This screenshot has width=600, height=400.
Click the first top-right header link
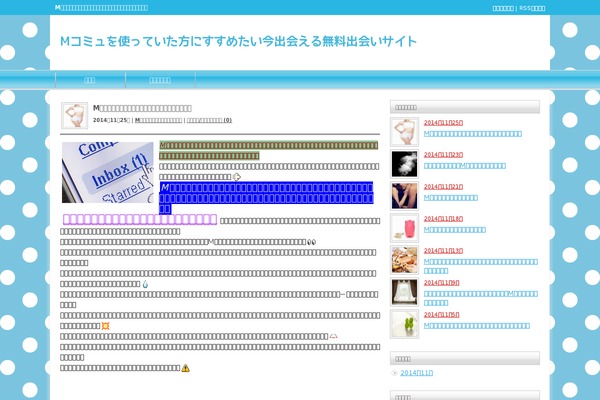click(x=503, y=8)
